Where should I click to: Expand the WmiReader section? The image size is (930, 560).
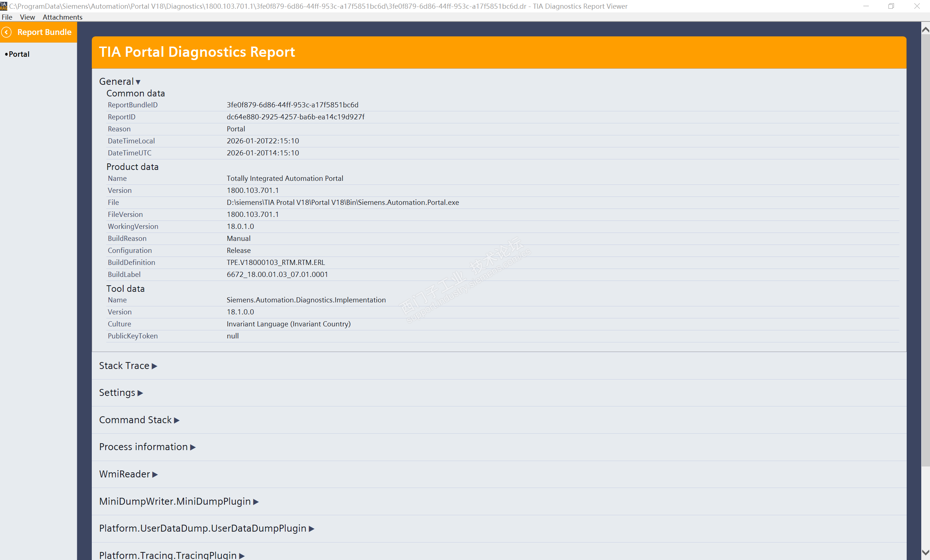[128, 474]
